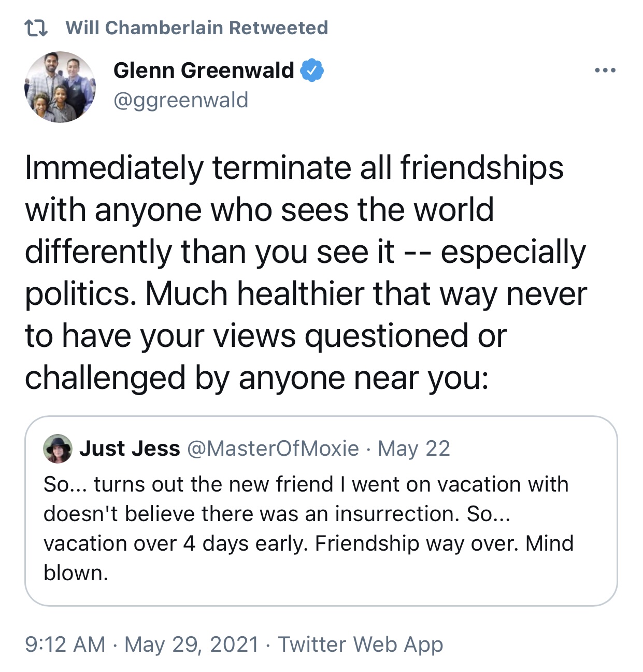The width and height of the screenshot is (643, 672).
Task: Click the word 'Retweeted' in the top label
Action: click(x=278, y=28)
